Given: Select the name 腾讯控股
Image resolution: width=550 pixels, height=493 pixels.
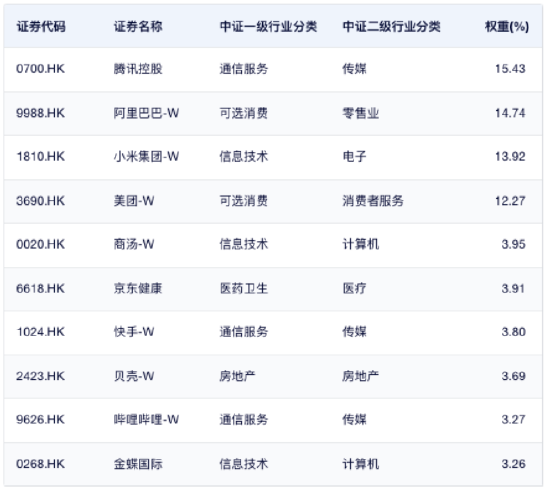Looking at the screenshot, I should [x=138, y=68].
